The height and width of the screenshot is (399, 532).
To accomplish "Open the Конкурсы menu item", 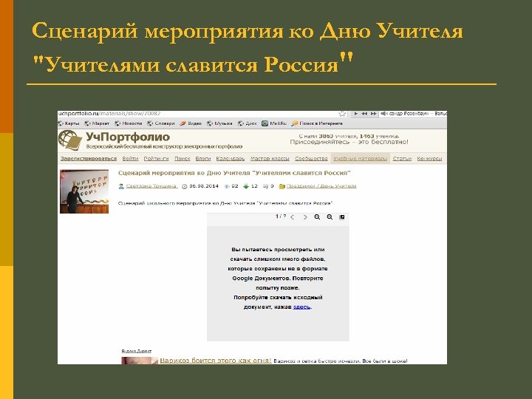I will [429, 158].
